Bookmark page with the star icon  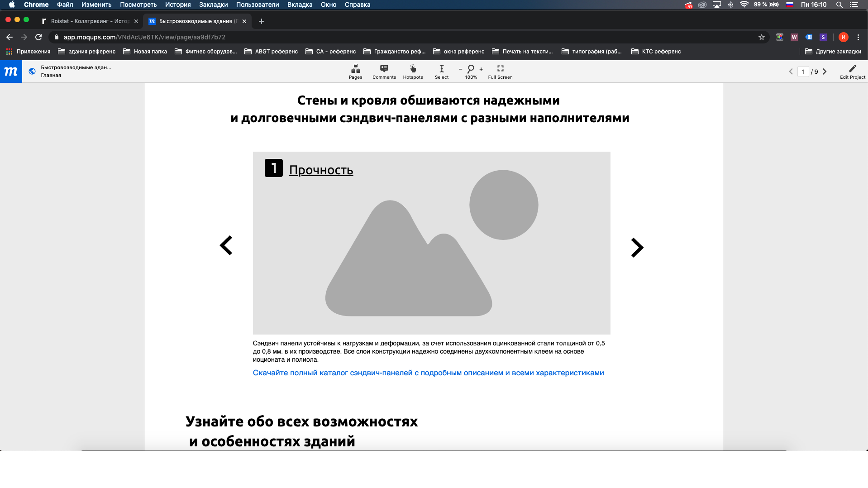point(762,37)
